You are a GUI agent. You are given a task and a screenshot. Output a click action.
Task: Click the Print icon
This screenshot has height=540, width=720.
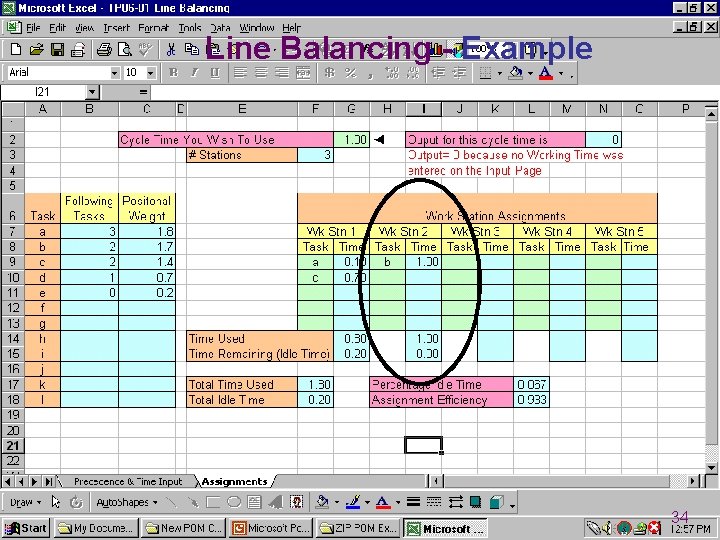[104, 49]
